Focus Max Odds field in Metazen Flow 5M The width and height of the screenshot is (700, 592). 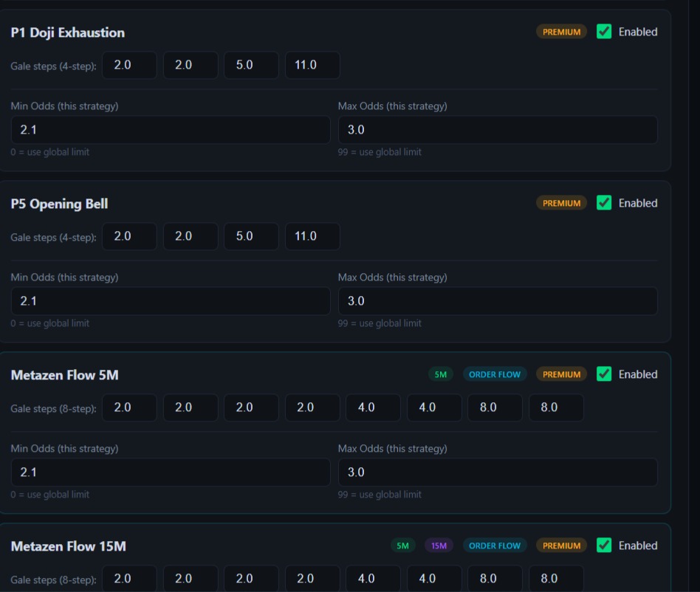tap(498, 472)
